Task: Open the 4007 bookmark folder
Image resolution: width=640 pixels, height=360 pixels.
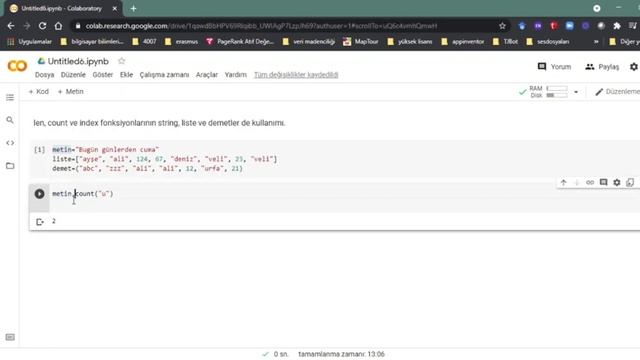Action: click(145, 42)
